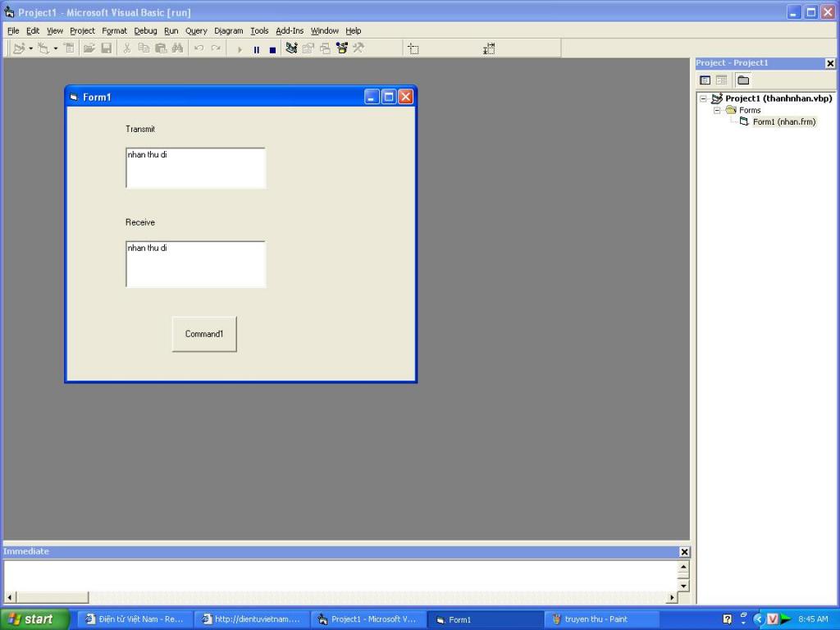
Task: Click the position coordinates indicator icon
Action: 413,49
